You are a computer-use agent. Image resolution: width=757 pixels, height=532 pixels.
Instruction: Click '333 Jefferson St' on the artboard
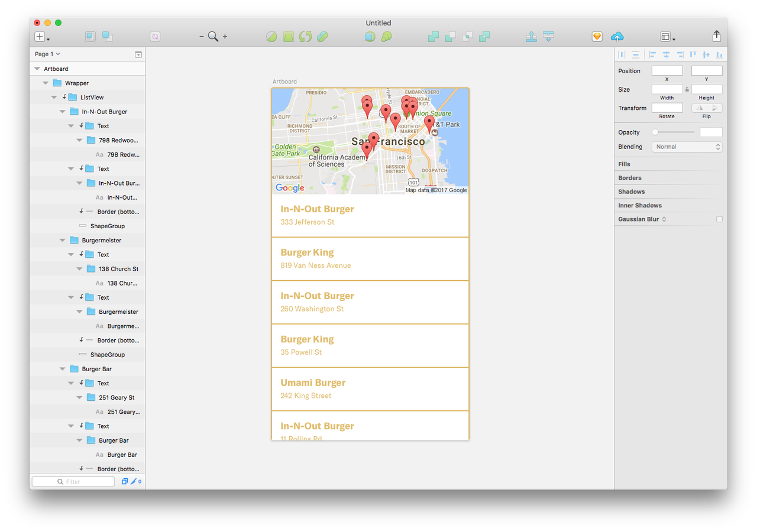click(x=308, y=222)
